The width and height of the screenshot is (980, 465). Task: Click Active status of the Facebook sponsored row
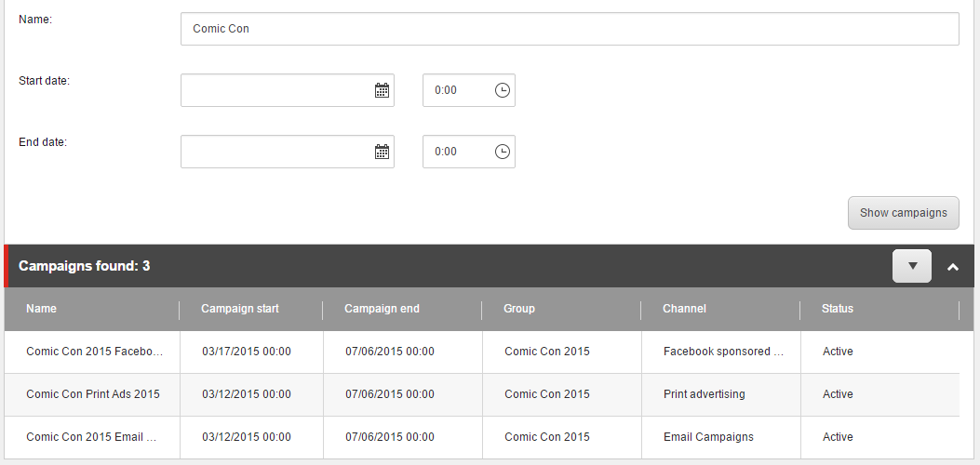[838, 352]
